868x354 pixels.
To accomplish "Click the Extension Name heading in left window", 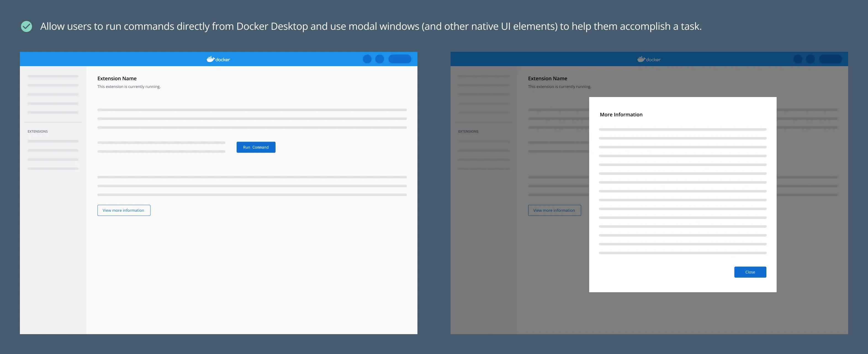I will click(117, 78).
